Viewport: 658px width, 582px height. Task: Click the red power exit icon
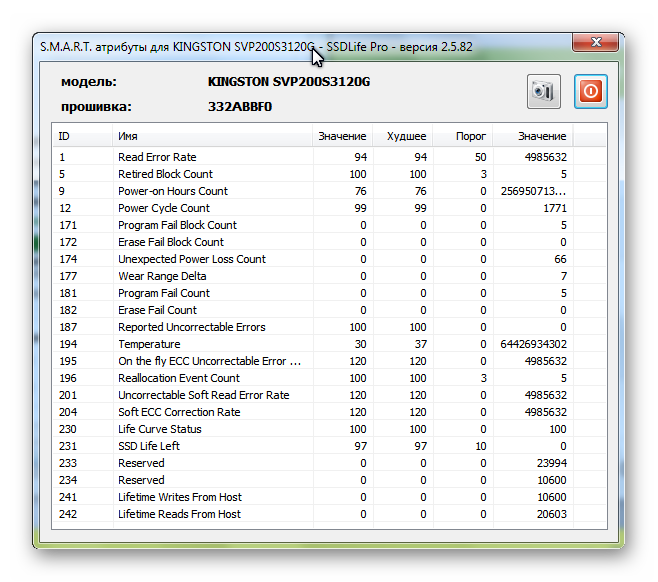(590, 91)
